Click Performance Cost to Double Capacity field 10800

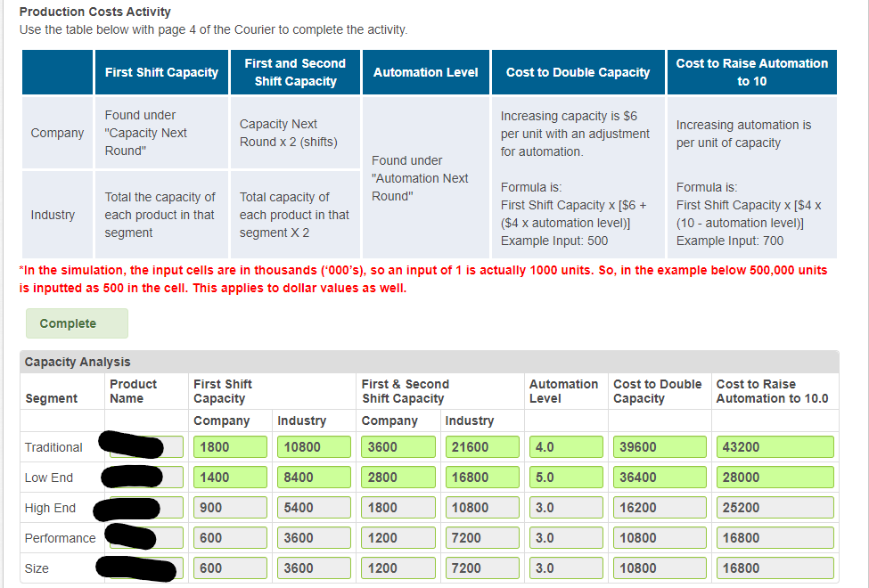[x=659, y=537]
